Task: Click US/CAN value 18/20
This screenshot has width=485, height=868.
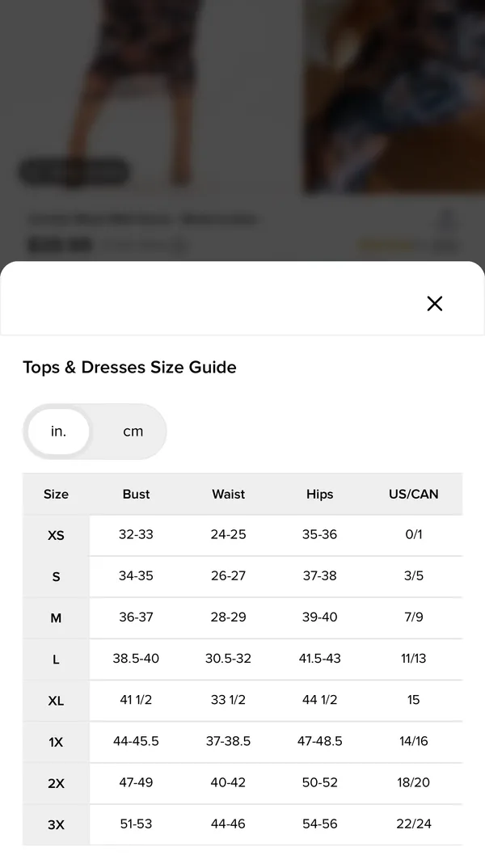Action: [x=414, y=783]
